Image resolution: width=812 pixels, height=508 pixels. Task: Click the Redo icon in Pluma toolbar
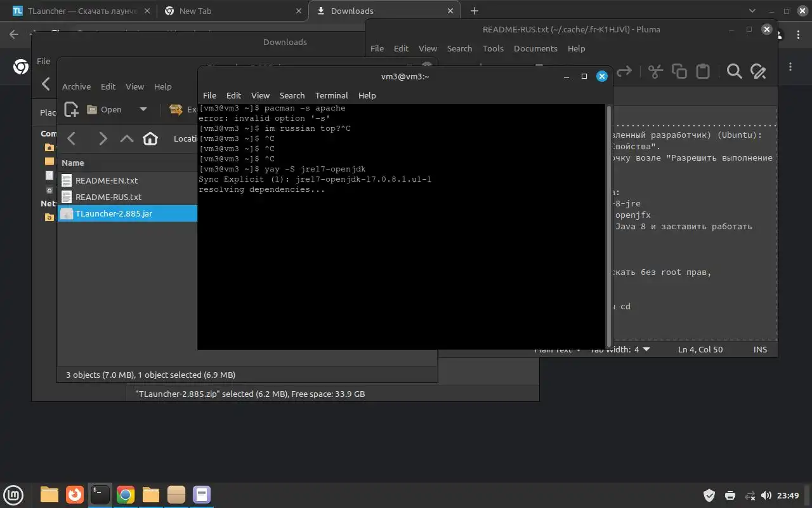click(624, 71)
